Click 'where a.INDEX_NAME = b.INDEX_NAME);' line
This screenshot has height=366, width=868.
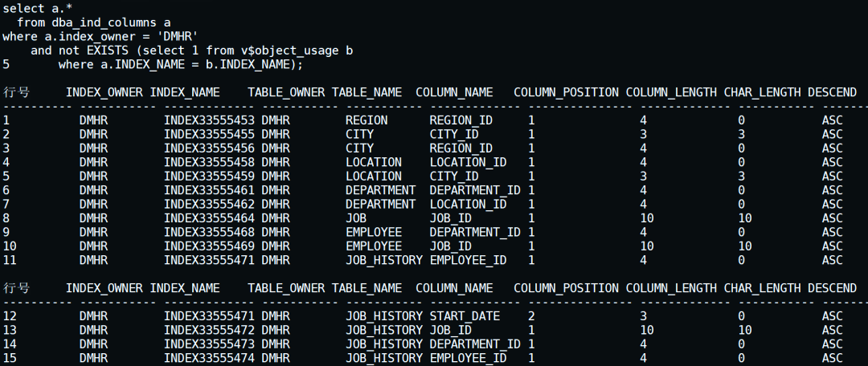[181, 65]
